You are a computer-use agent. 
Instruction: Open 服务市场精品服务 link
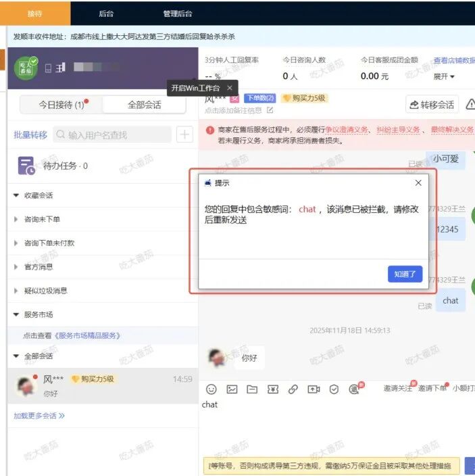pyautogui.click(x=87, y=335)
